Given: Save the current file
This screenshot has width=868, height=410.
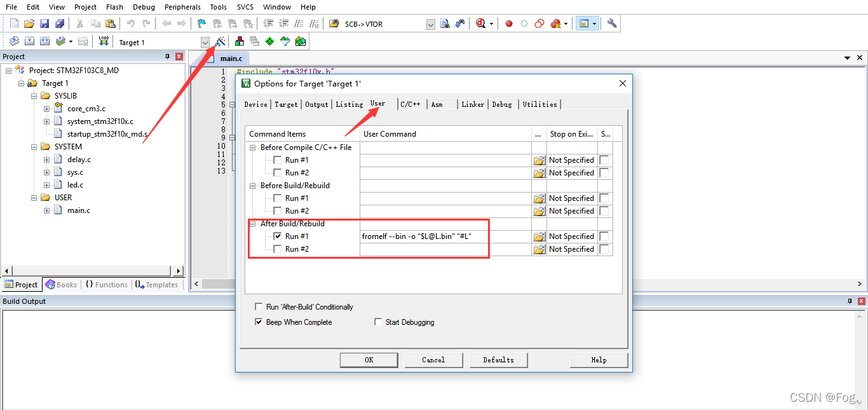Looking at the screenshot, I should [44, 24].
